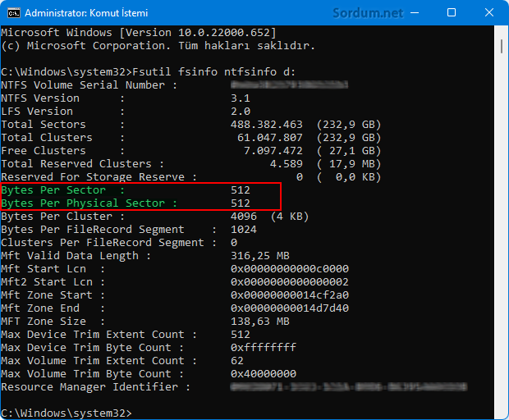Click the 'Bytes Per Sector' label
509x420 pixels.
[x=53, y=190]
